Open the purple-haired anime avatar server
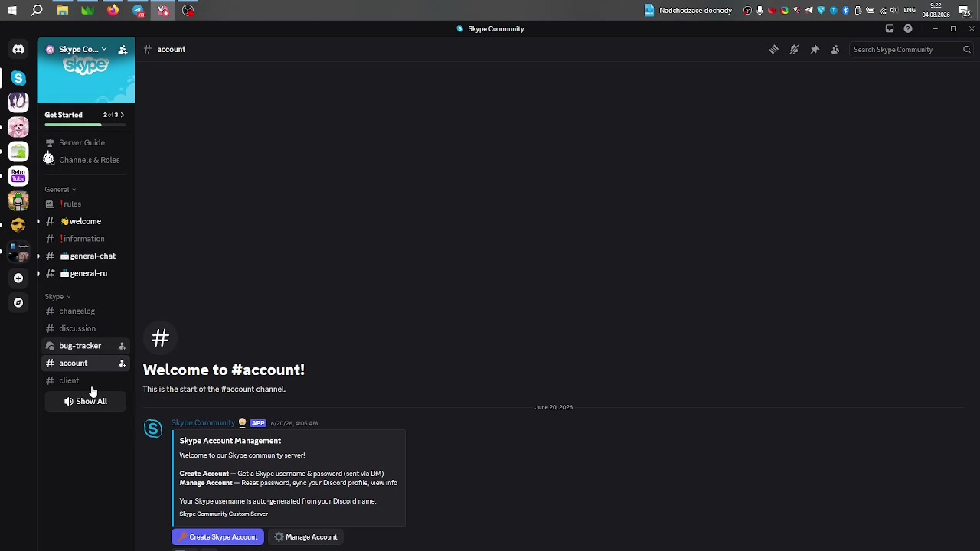Image resolution: width=980 pixels, height=551 pixels. tap(18, 103)
